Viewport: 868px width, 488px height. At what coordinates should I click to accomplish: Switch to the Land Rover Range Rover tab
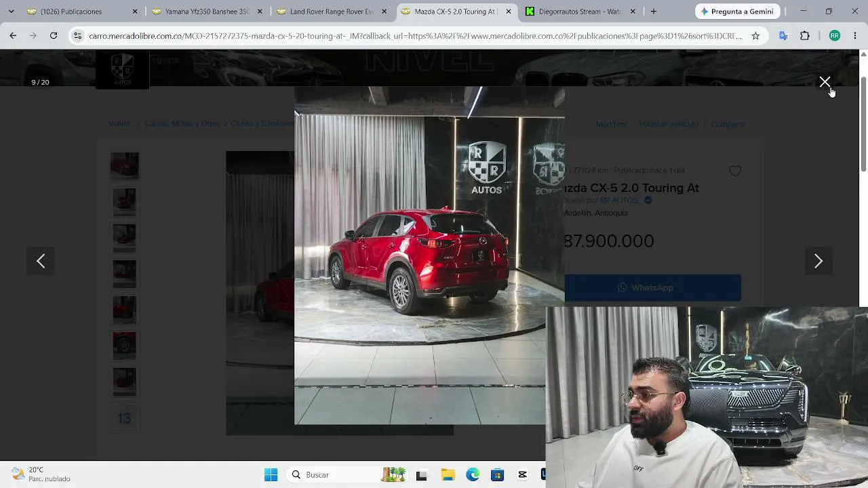[x=332, y=12]
